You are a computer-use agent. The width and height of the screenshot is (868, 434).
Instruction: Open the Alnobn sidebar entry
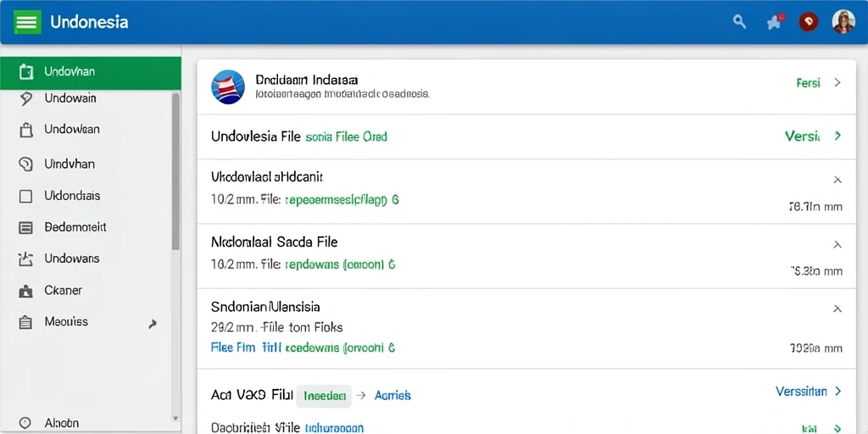(61, 423)
